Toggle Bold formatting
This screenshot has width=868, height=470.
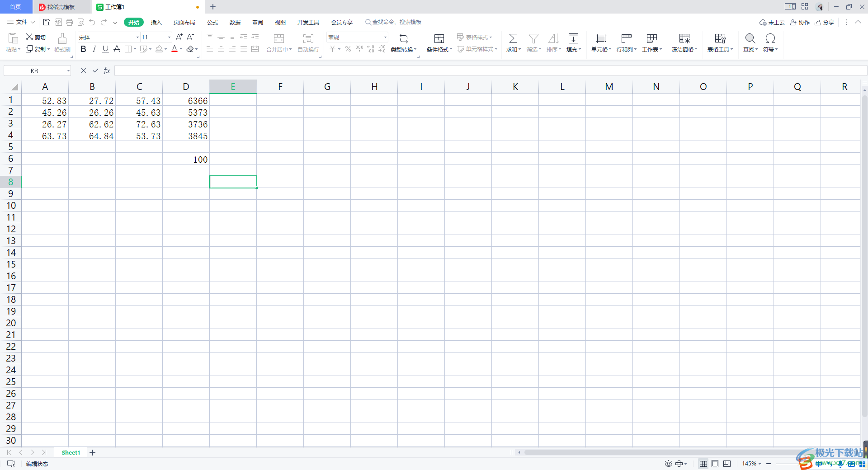83,49
